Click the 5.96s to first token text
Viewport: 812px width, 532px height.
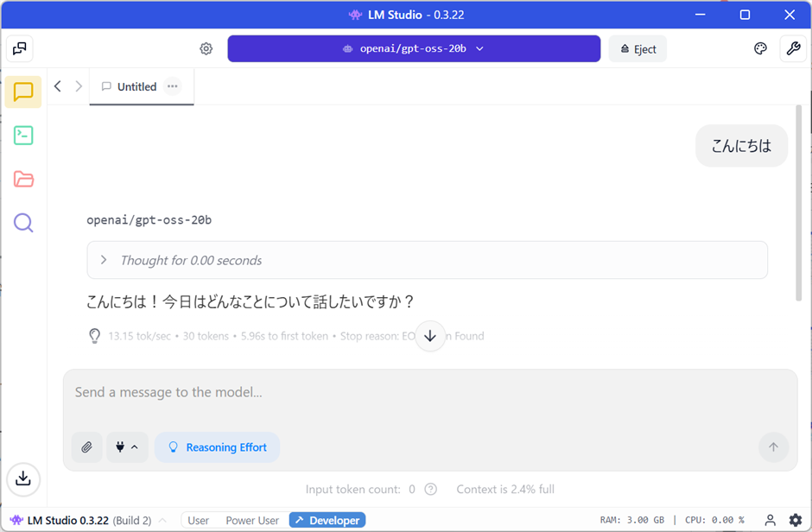pyautogui.click(x=284, y=336)
